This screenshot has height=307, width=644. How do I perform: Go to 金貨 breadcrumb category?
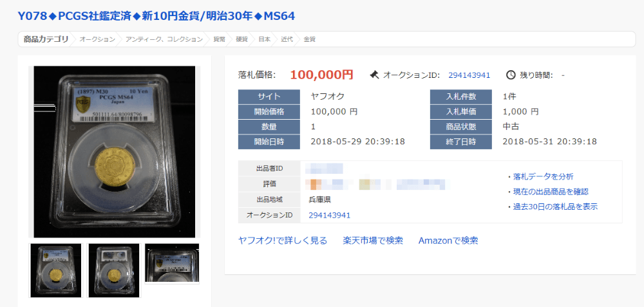point(309,39)
